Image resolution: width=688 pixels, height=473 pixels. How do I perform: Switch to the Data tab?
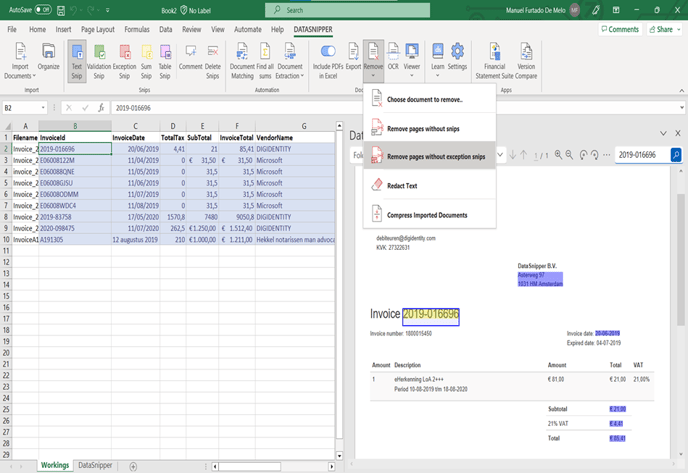pyautogui.click(x=165, y=29)
